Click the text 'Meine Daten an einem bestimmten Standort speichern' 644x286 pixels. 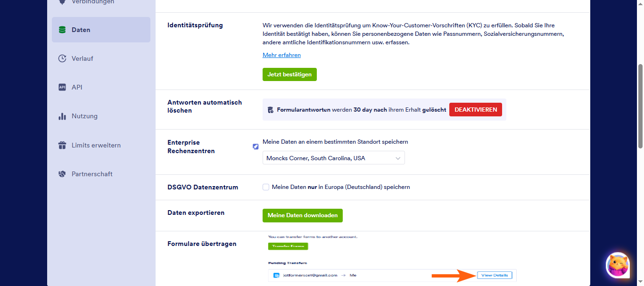pyautogui.click(x=335, y=142)
